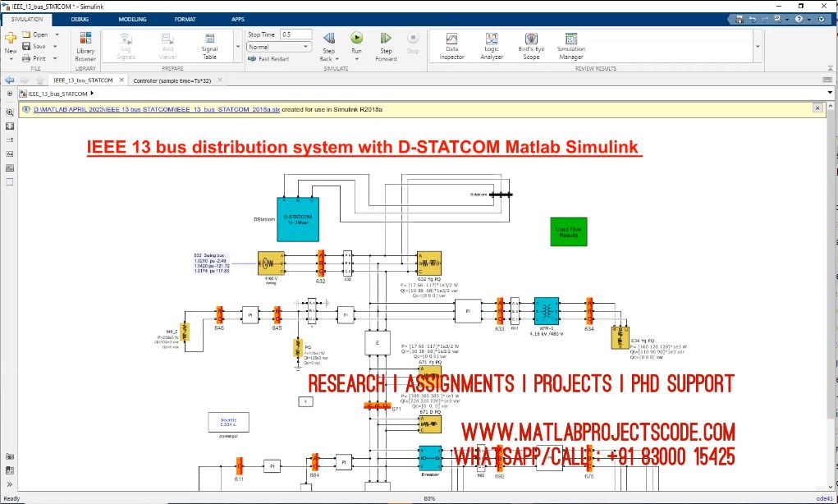Expand the Prepare gallery arrow
Screen dimensions: 838x504
pyautogui.click(x=238, y=47)
